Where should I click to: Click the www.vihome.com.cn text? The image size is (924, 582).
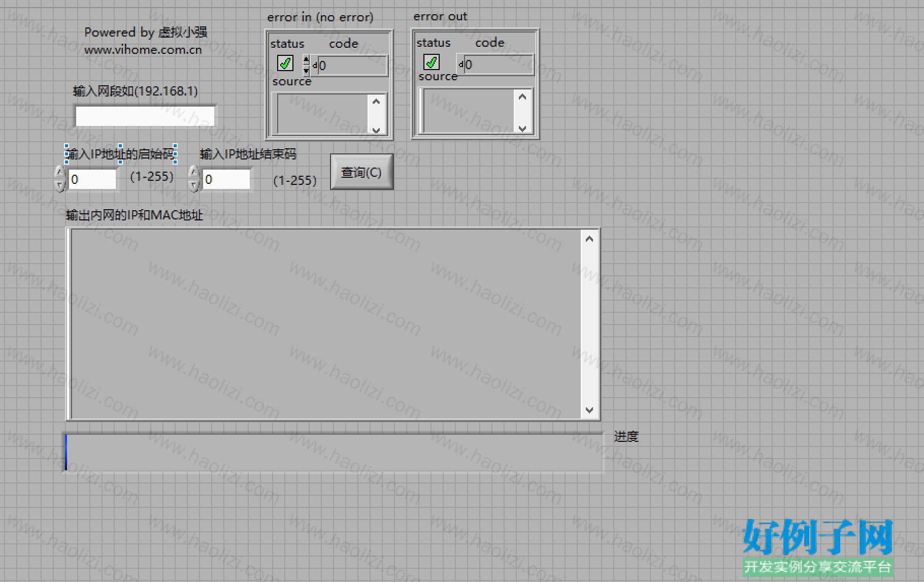pyautogui.click(x=143, y=50)
